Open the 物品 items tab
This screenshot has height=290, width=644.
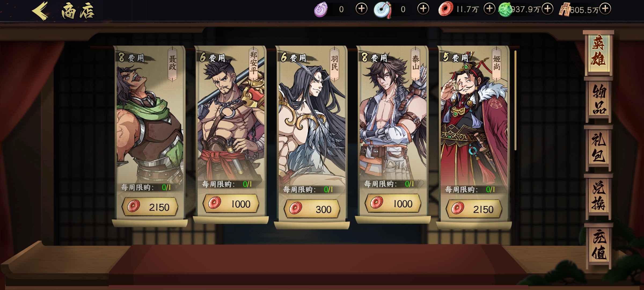[599, 100]
